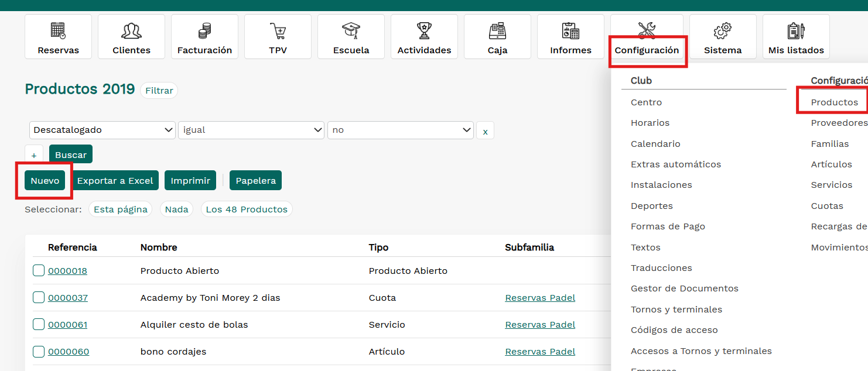The height and width of the screenshot is (371, 868).
Task: Click the Nuevo button
Action: point(45,181)
